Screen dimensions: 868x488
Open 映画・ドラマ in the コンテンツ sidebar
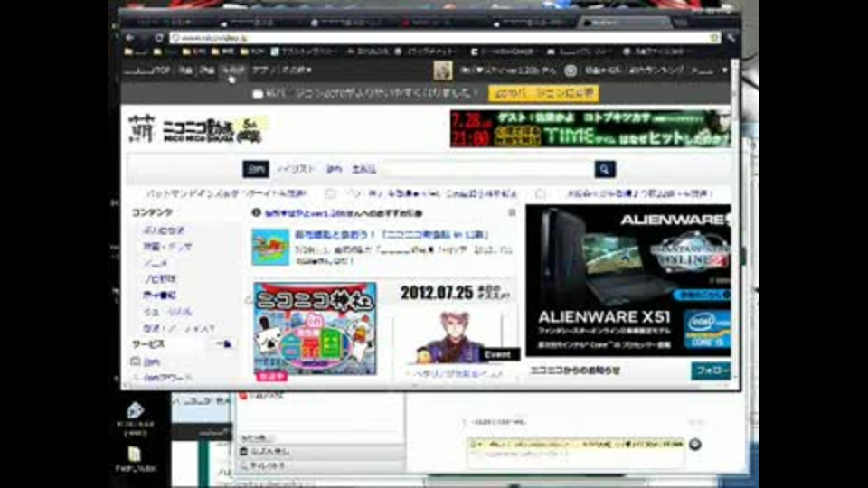(167, 246)
